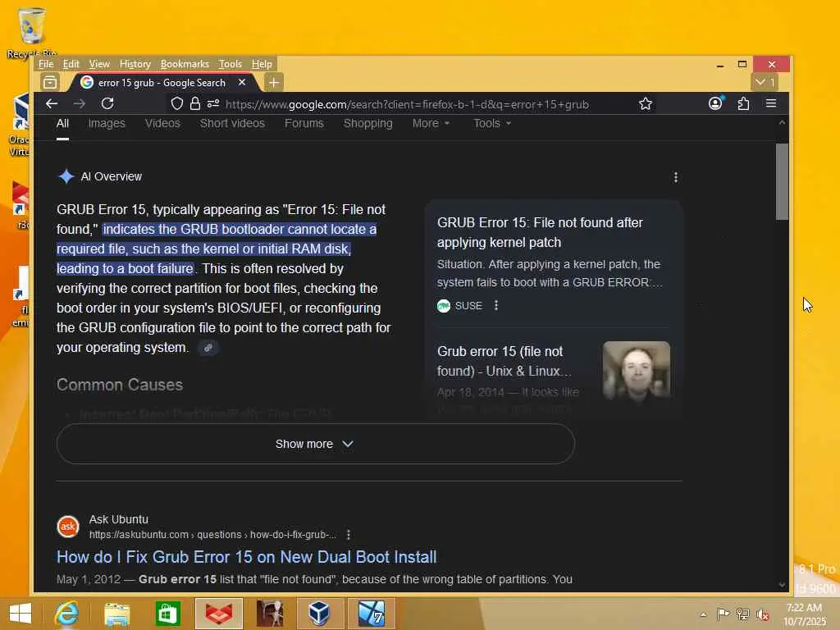Screen dimensions: 840x630
Task: Open the Tools menu in menu bar
Action: (x=231, y=64)
